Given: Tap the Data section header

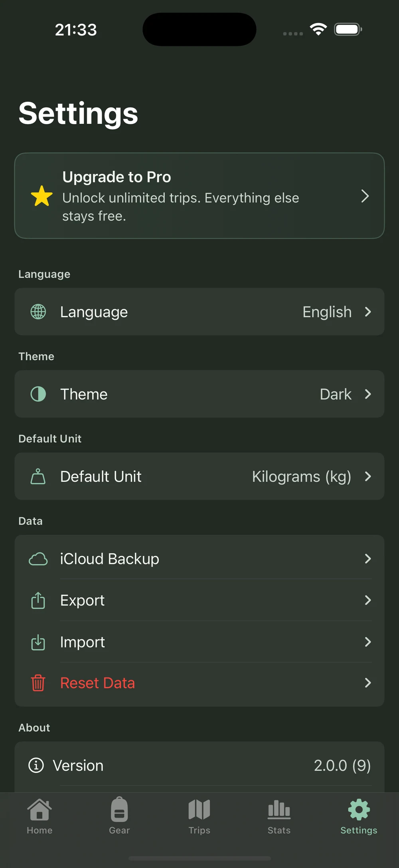Looking at the screenshot, I should [x=30, y=521].
